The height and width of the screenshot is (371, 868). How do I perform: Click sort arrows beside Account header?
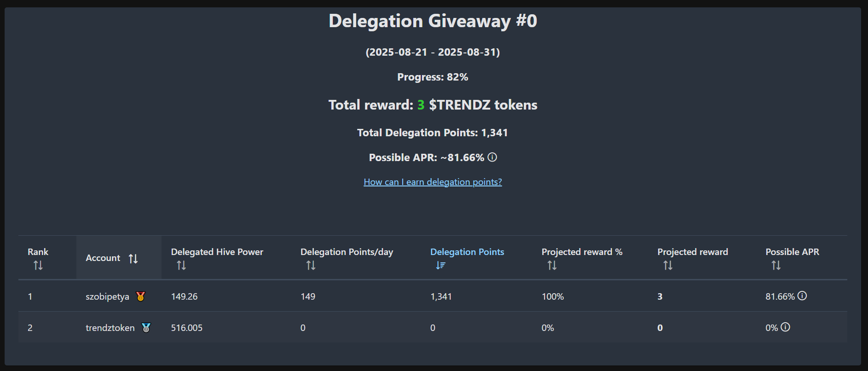point(133,259)
